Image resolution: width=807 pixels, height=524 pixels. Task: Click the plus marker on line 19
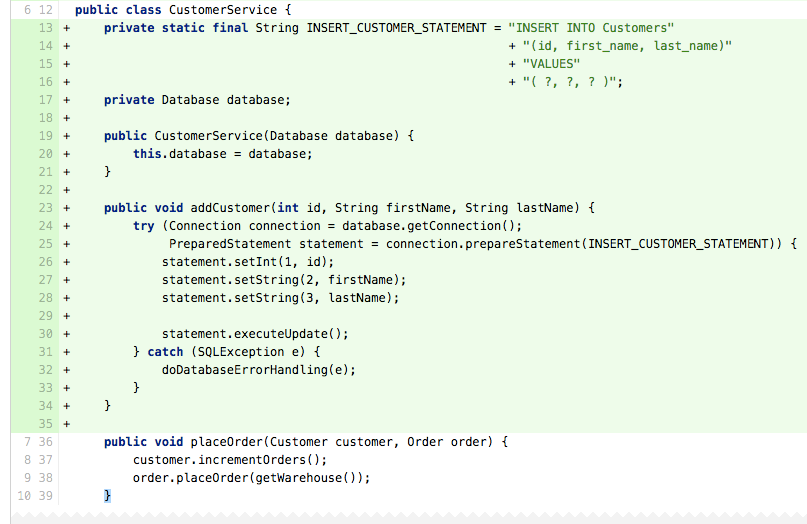click(66, 136)
